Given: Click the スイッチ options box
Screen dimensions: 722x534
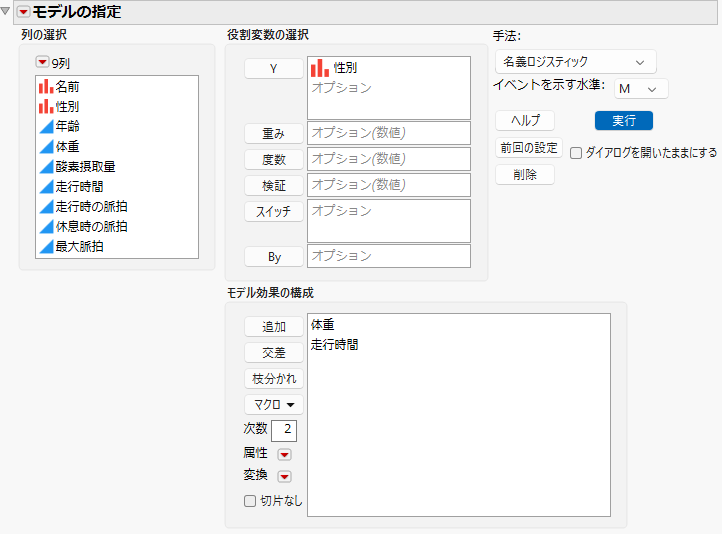Looking at the screenshot, I should click(389, 221).
